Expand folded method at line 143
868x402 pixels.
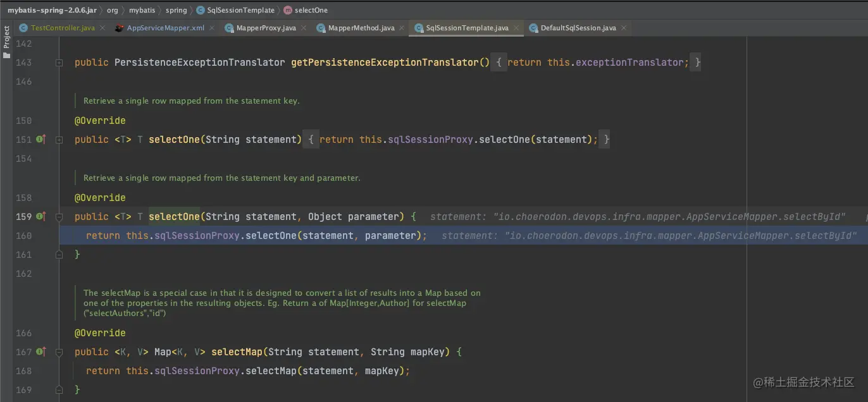(x=59, y=63)
